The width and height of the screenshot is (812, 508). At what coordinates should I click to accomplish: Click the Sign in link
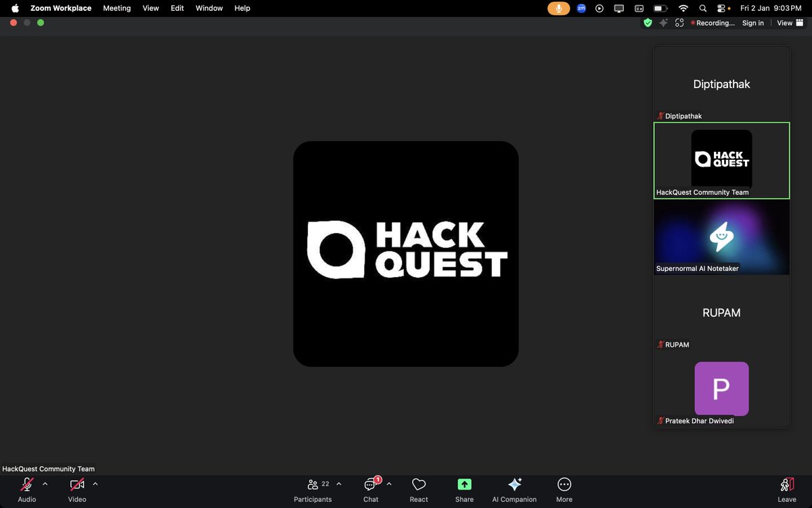pyautogui.click(x=753, y=23)
